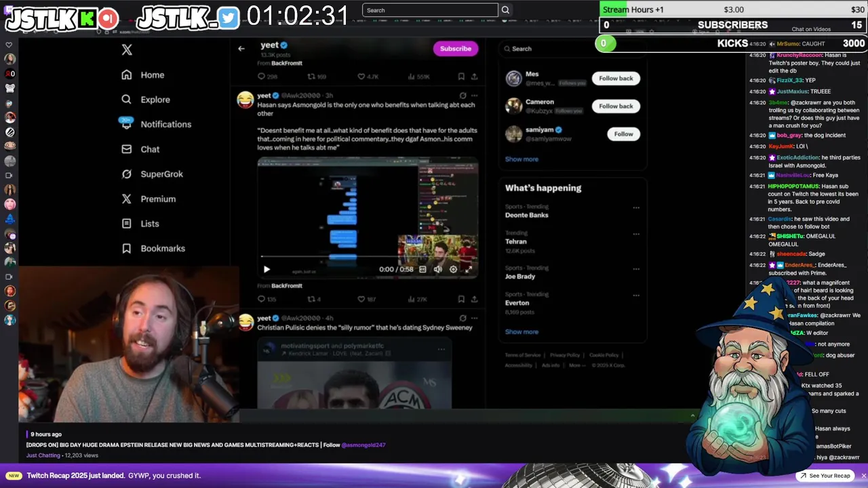
Task: Open the Premium page
Action: tap(149, 199)
